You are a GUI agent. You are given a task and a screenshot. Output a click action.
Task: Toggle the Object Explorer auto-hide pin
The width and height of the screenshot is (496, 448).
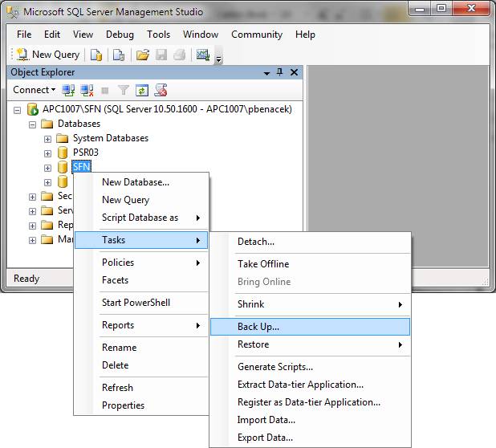(279, 72)
